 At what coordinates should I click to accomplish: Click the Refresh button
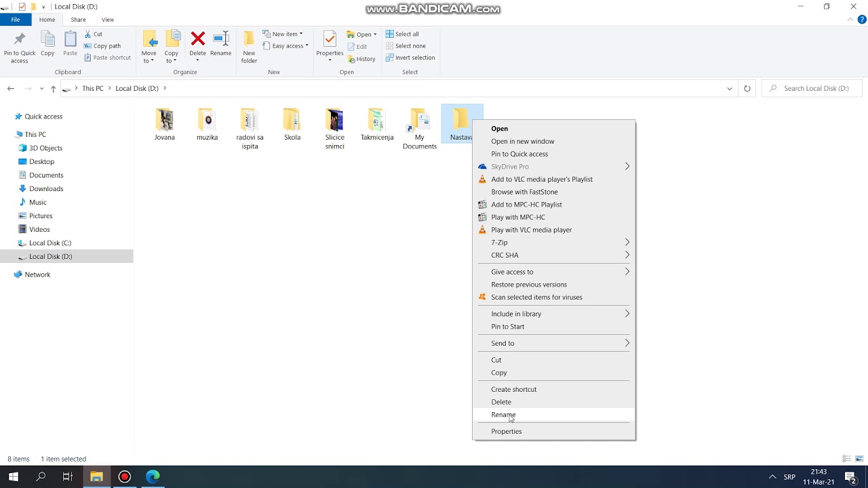[x=747, y=89]
